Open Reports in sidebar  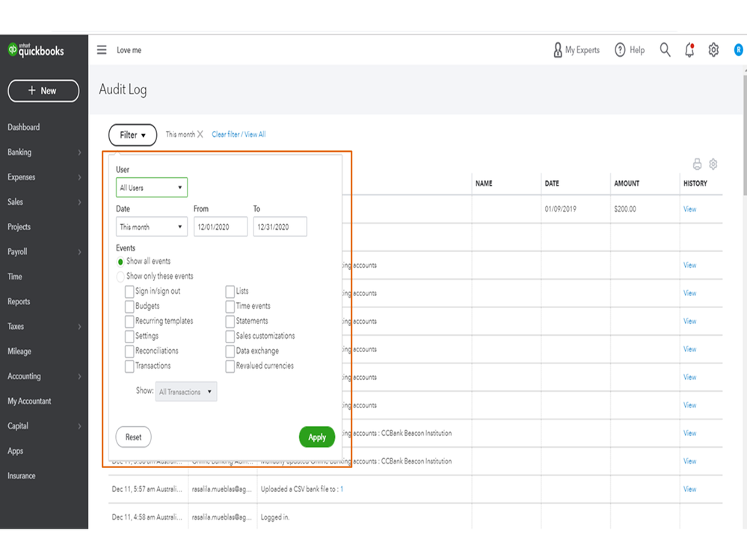19,301
